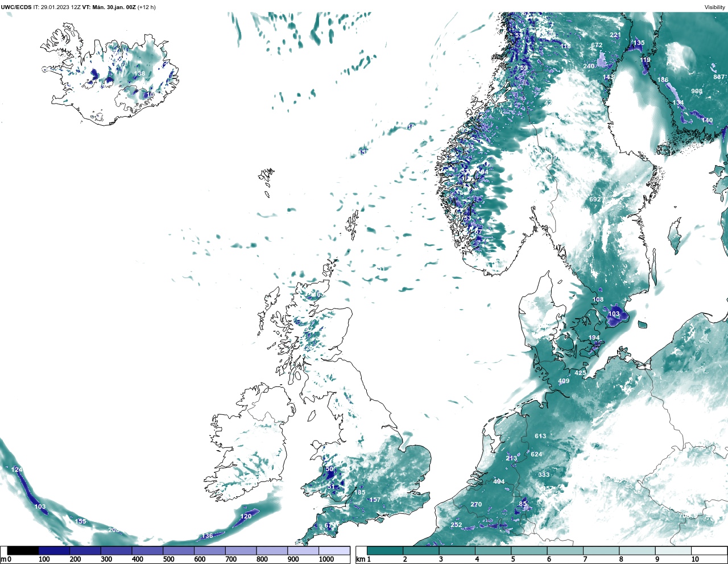728x564 pixels.
Task: Click the '185' value over southern England
Action: pos(360,493)
